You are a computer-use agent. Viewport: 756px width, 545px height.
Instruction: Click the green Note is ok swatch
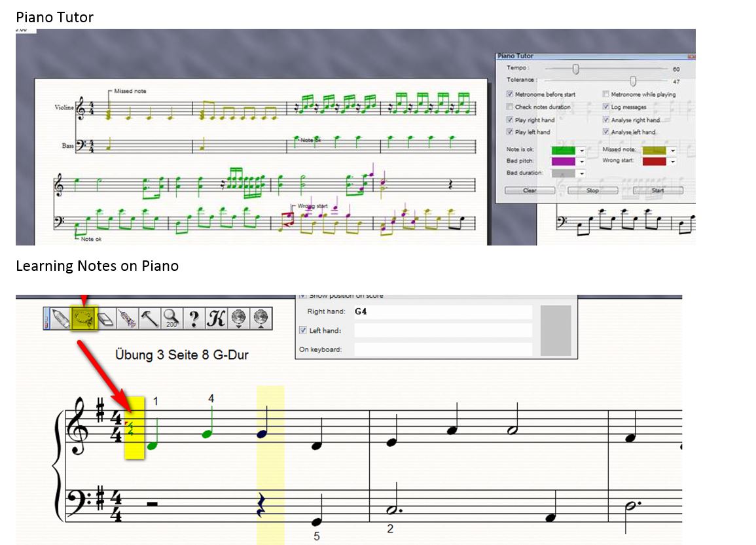click(564, 150)
